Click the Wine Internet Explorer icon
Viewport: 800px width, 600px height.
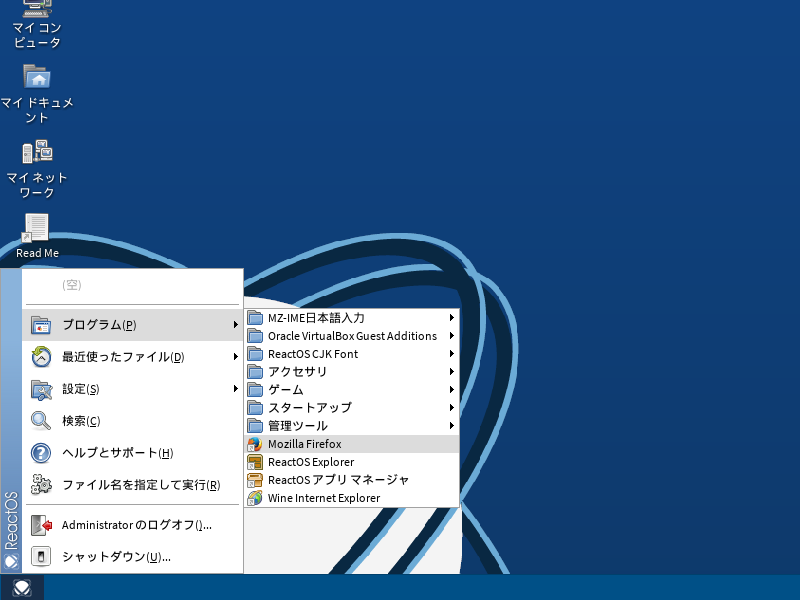[255, 498]
